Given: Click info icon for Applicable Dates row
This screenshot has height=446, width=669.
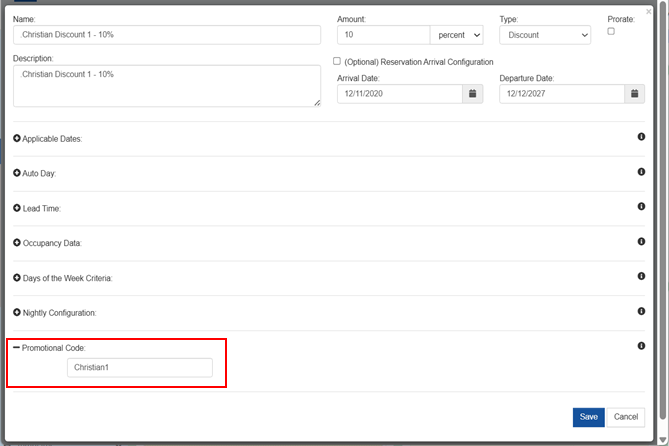Looking at the screenshot, I should 641,137.
